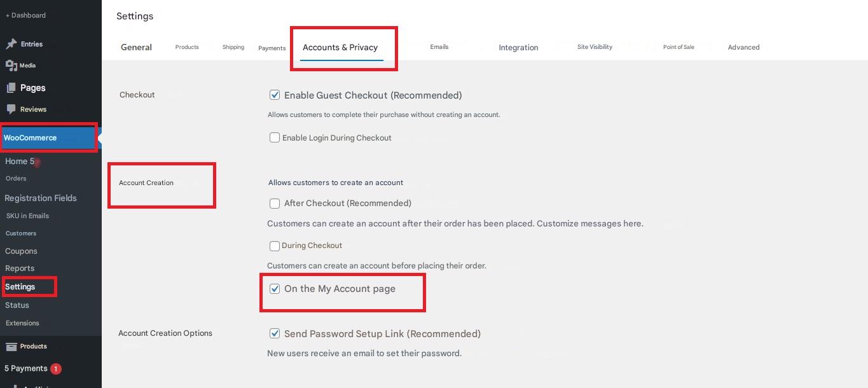Open the Shipping settings tab
The height and width of the screenshot is (388, 868).
[233, 47]
